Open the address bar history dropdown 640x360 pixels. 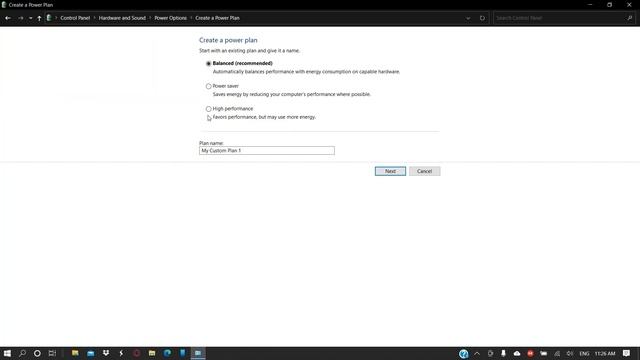tap(468, 18)
